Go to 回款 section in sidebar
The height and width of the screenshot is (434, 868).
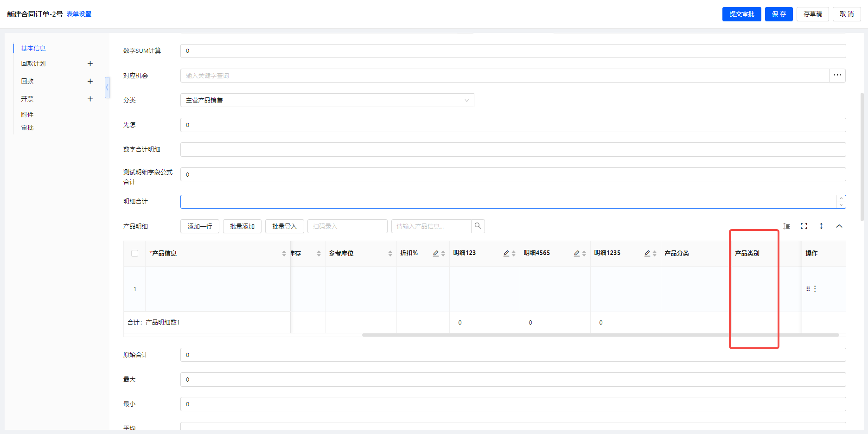[x=27, y=81]
